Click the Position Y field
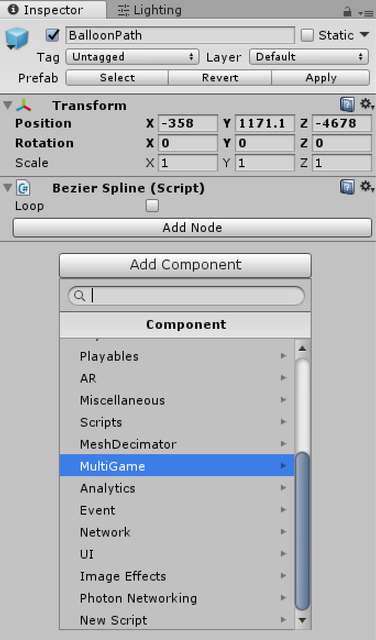This screenshot has width=376, height=640. click(x=265, y=123)
